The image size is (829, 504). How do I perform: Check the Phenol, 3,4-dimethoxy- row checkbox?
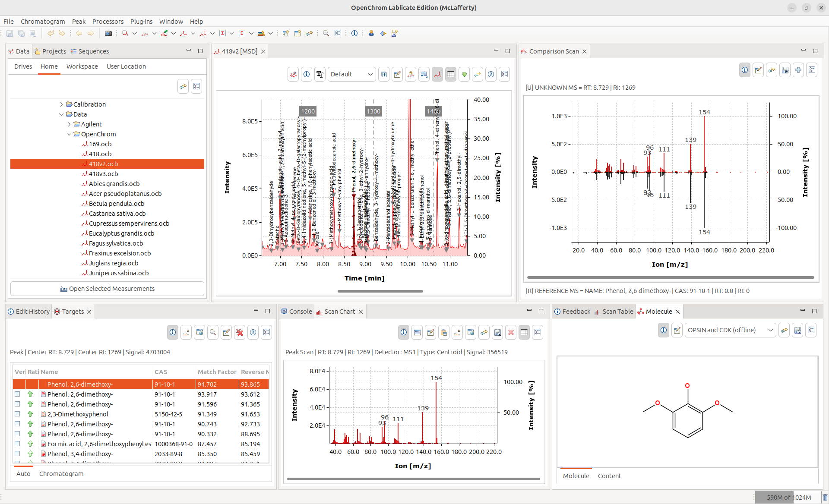point(17,454)
